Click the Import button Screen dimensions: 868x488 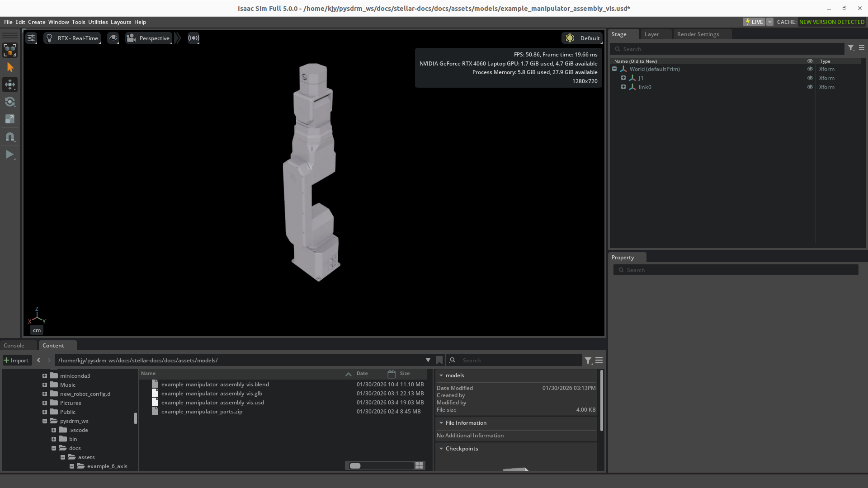(x=16, y=360)
